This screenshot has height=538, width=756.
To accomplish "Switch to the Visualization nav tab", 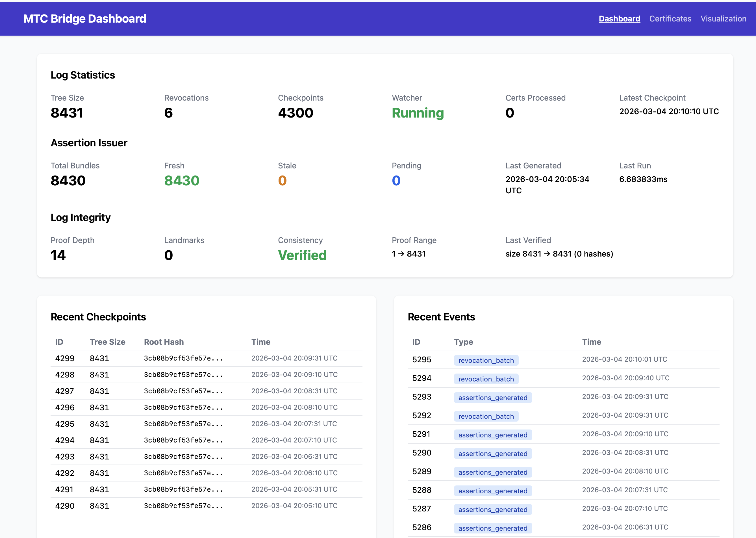I will click(x=723, y=19).
